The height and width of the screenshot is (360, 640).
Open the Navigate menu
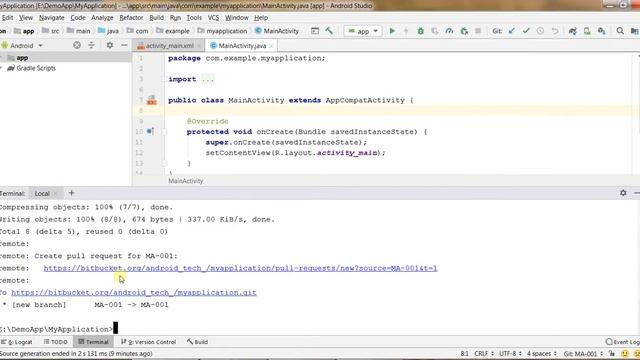[51, 18]
